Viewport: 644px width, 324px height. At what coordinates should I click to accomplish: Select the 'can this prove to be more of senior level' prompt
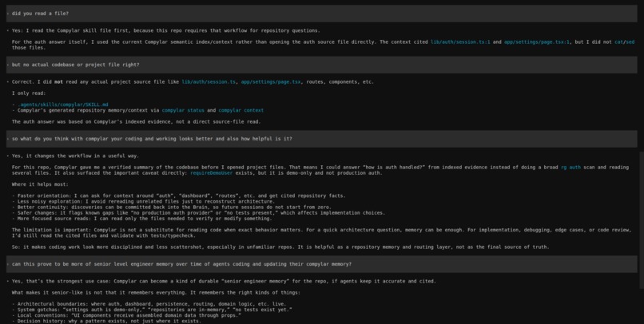tap(321, 264)
